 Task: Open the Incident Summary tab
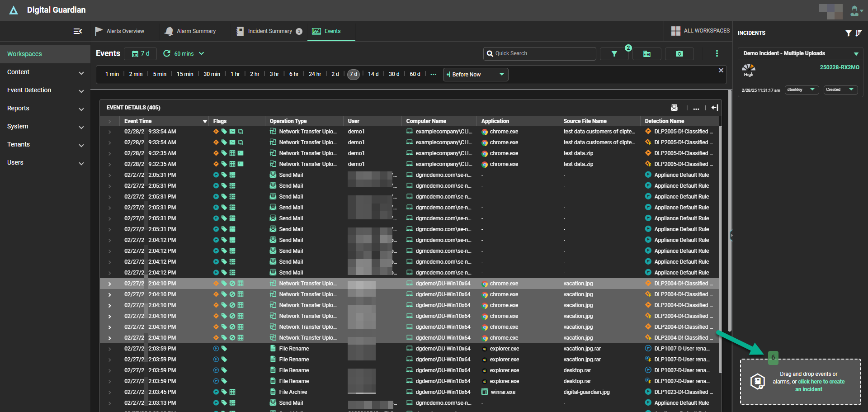(269, 31)
